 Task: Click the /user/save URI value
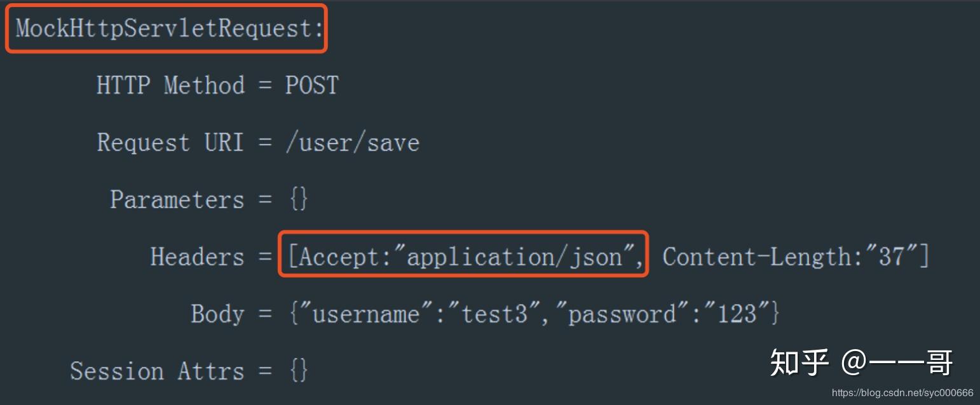tap(352, 142)
